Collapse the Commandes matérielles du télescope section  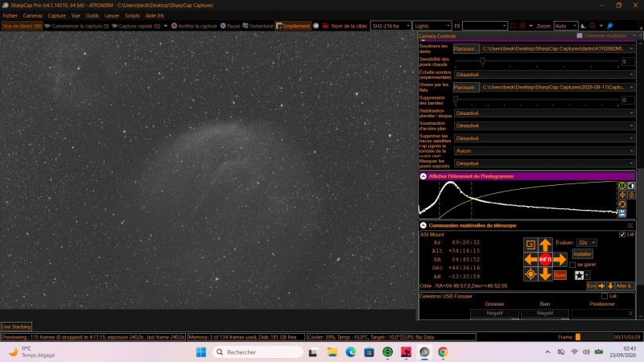point(423,225)
